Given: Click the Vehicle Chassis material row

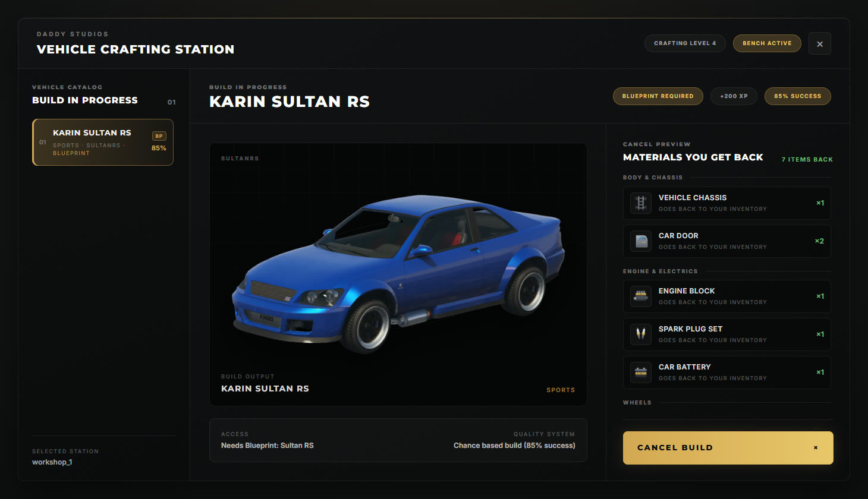Looking at the screenshot, I should coord(727,203).
